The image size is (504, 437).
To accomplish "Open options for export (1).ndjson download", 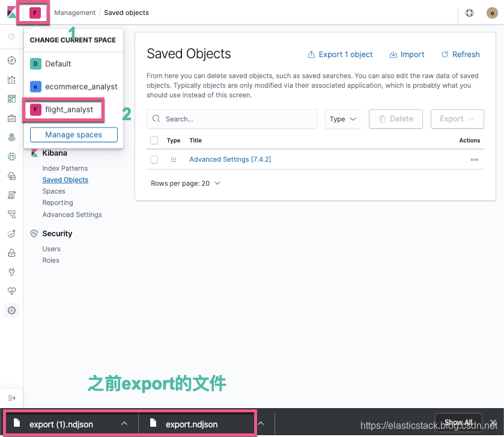I will point(124,424).
